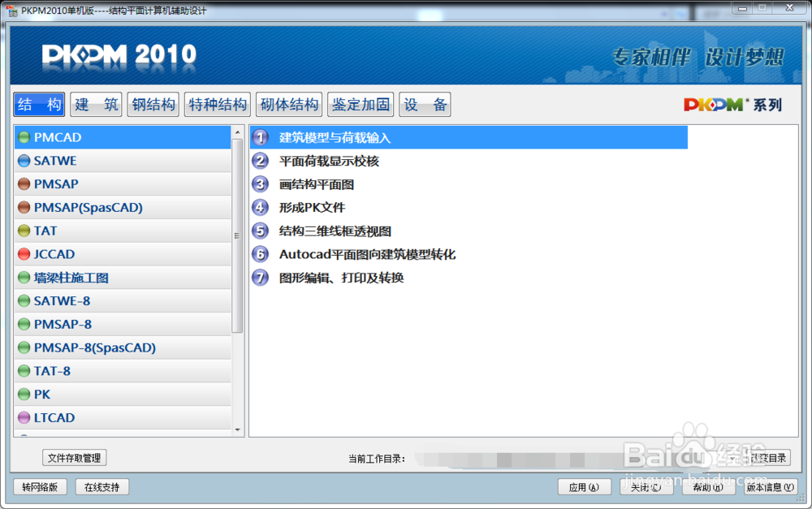Click number 2 icon for 平面荷载显示校核
This screenshot has width=812, height=509.
[261, 161]
